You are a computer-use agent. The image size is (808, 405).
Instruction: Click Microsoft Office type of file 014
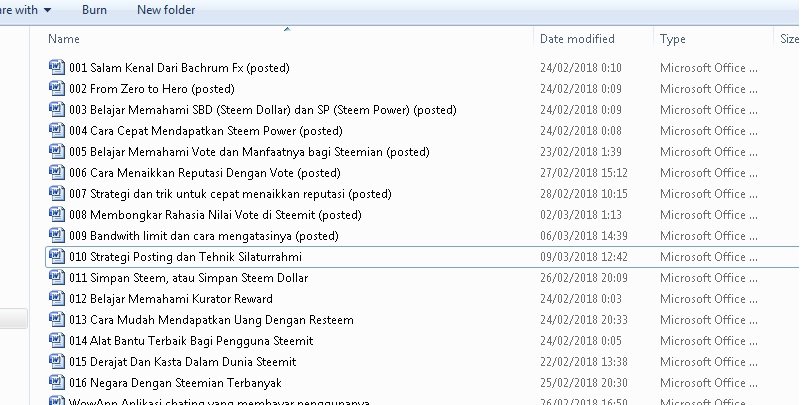coord(709,341)
